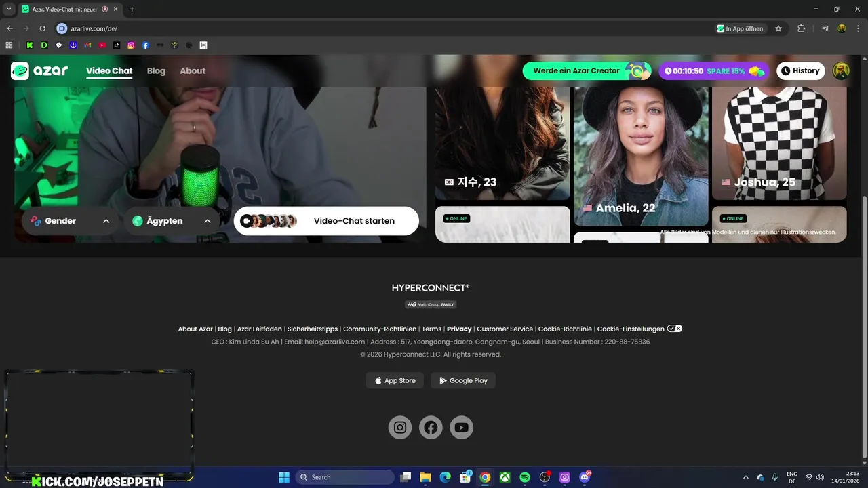Open File Explorer from the taskbar

pos(425,477)
